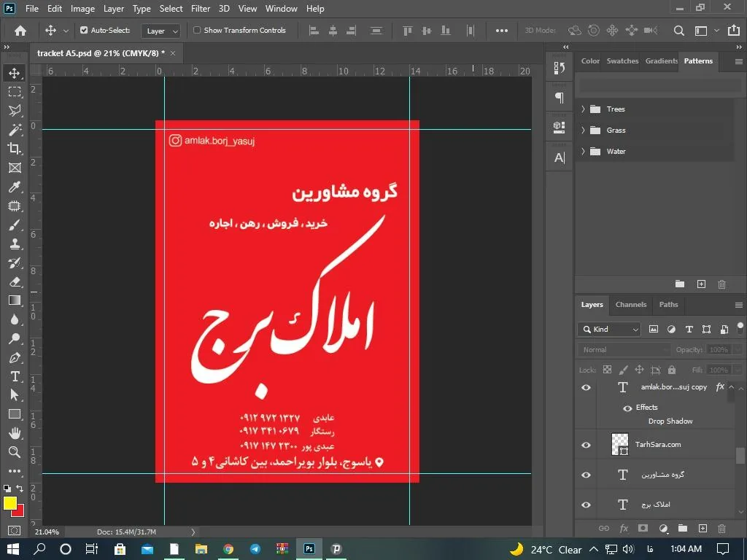Hide the amlak.bor...suj copy layer

click(587, 388)
